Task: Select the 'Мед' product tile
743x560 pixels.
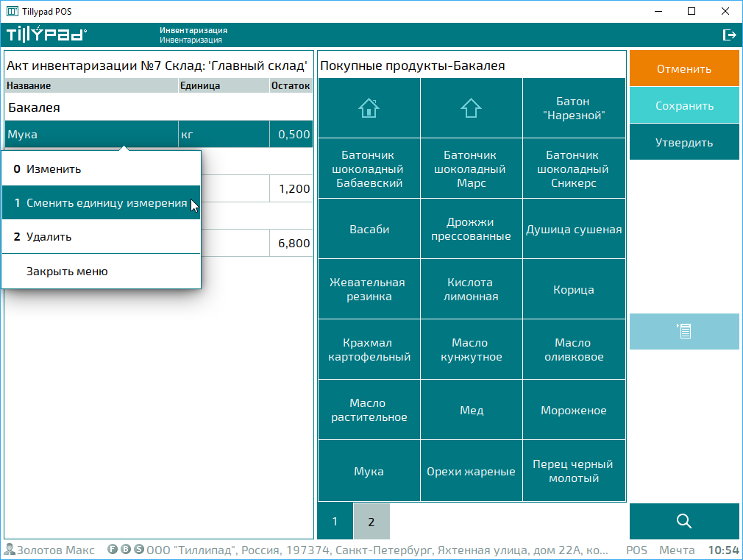Action: 471,411
